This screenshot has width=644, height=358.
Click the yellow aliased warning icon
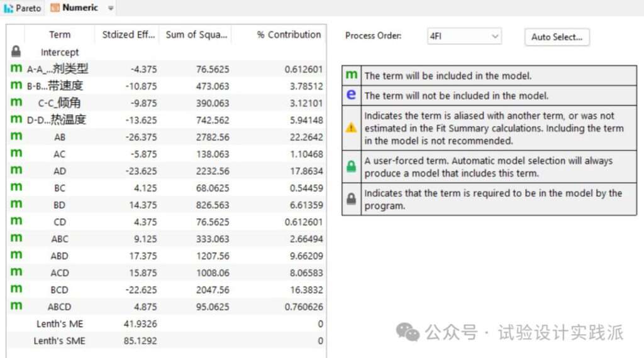351,128
